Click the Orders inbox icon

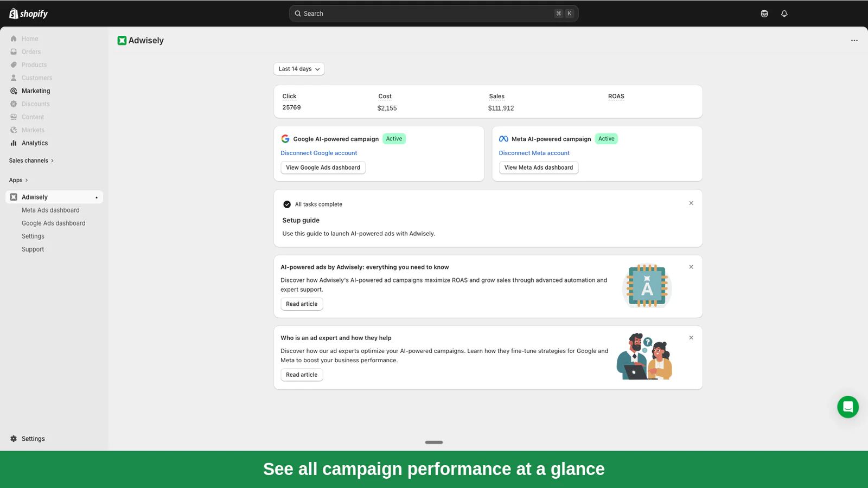tap(14, 52)
